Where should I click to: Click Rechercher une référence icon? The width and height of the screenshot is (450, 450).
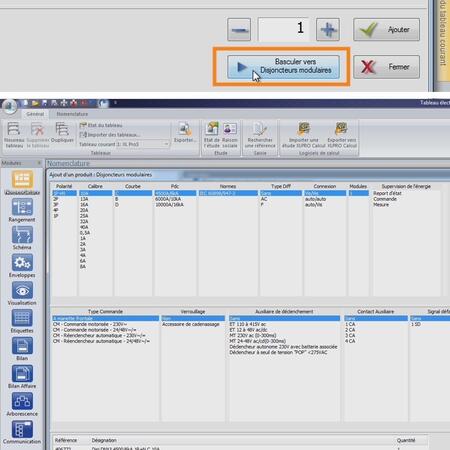pos(260,129)
